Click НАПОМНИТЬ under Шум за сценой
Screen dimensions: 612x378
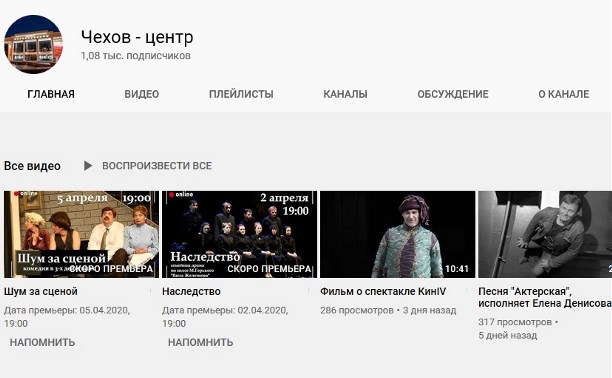[x=42, y=342]
